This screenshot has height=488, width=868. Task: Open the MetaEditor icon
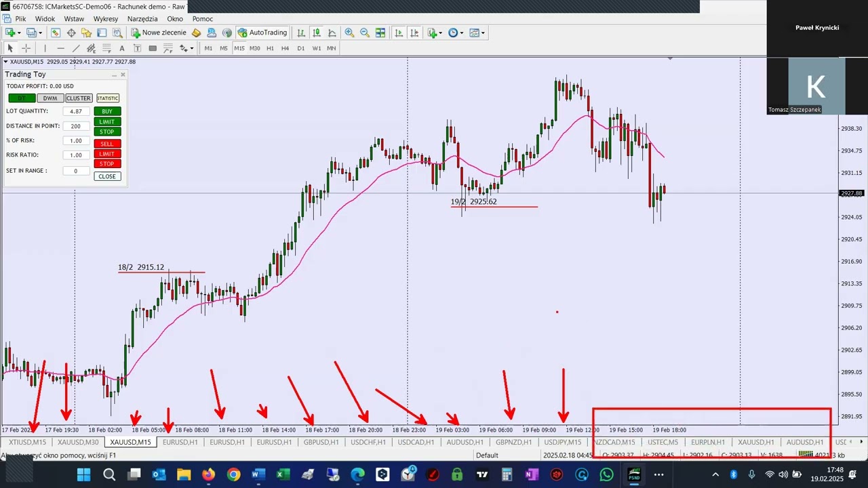pos(197,33)
